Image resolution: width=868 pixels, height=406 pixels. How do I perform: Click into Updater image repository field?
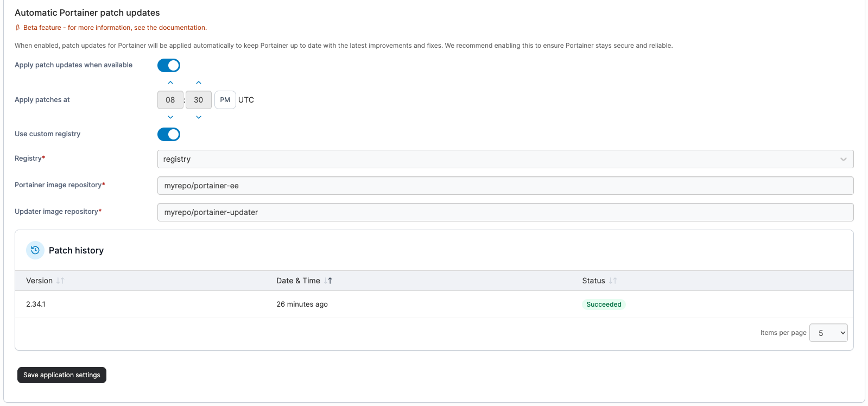coord(505,212)
